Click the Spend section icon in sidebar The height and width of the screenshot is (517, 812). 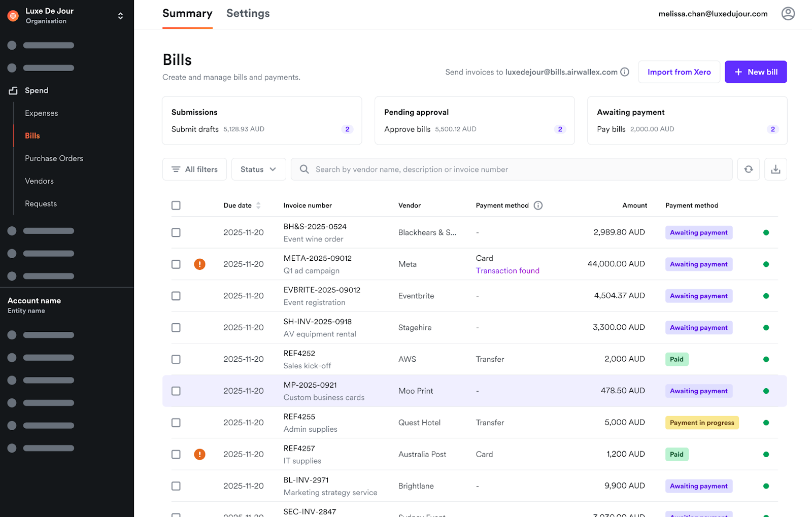[13, 91]
